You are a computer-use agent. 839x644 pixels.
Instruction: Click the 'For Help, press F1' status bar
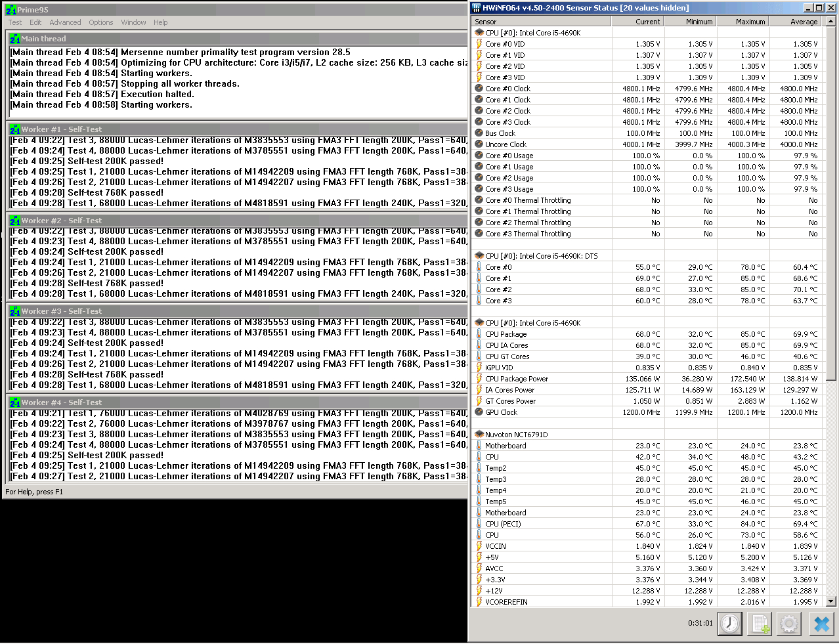(34, 492)
